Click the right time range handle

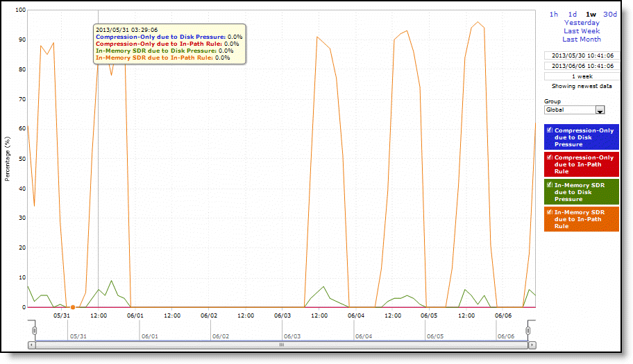coord(529,330)
